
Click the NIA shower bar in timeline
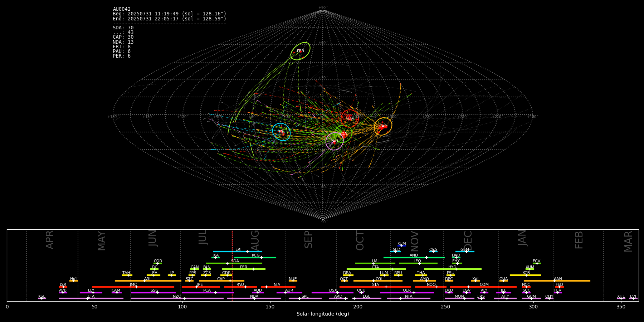click(278, 287)
